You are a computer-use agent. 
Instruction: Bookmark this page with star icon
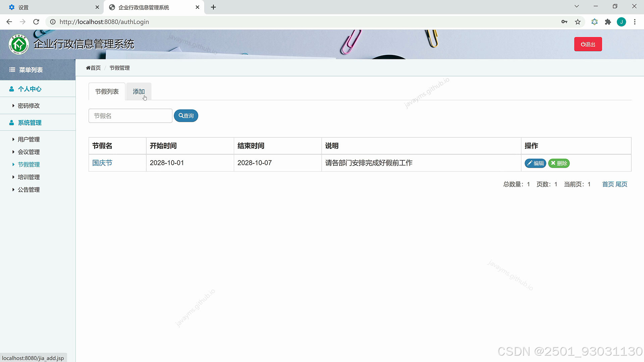pos(578,22)
